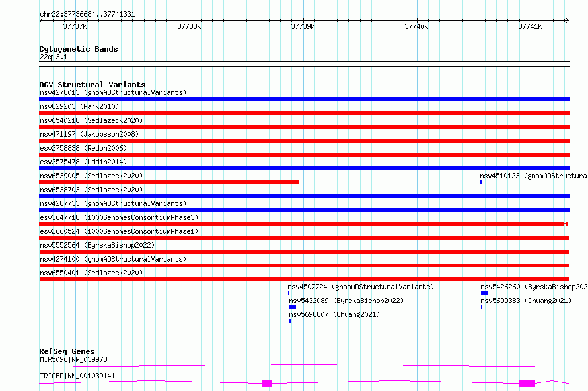This screenshot has height=391, width=588.
Task: Select the nsv829203 (Park2010) label
Action: [79, 106]
